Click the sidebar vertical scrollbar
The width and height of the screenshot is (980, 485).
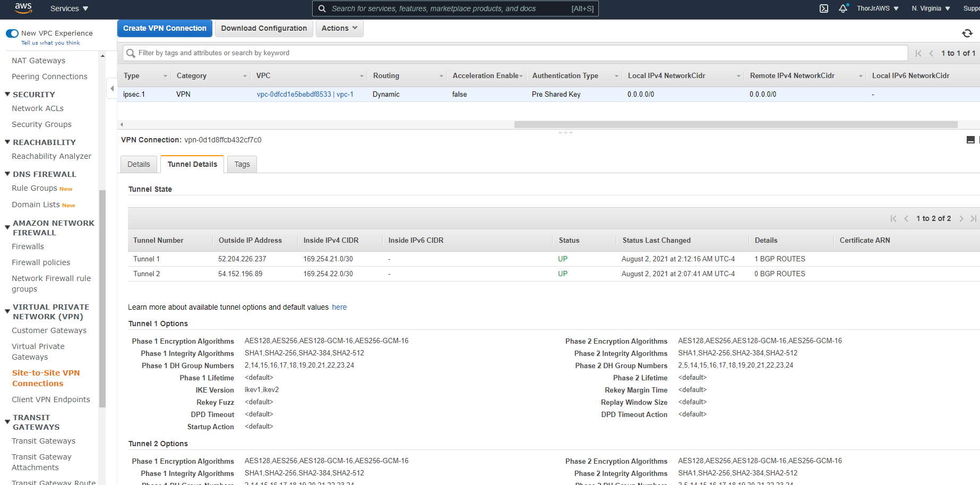click(102, 298)
